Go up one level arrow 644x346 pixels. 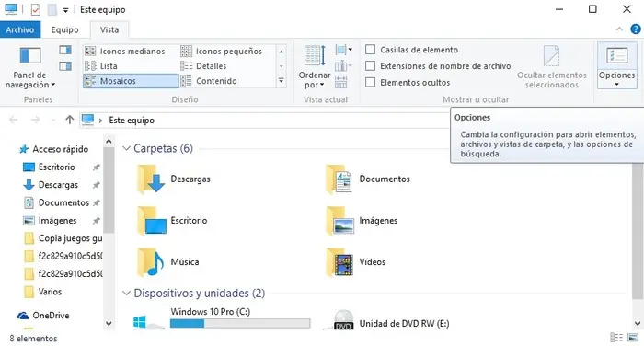(x=69, y=120)
